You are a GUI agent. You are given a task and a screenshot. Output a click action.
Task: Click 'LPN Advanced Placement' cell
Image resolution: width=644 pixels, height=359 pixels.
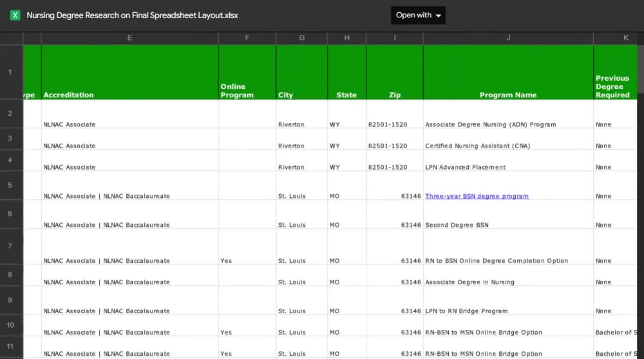(509, 160)
